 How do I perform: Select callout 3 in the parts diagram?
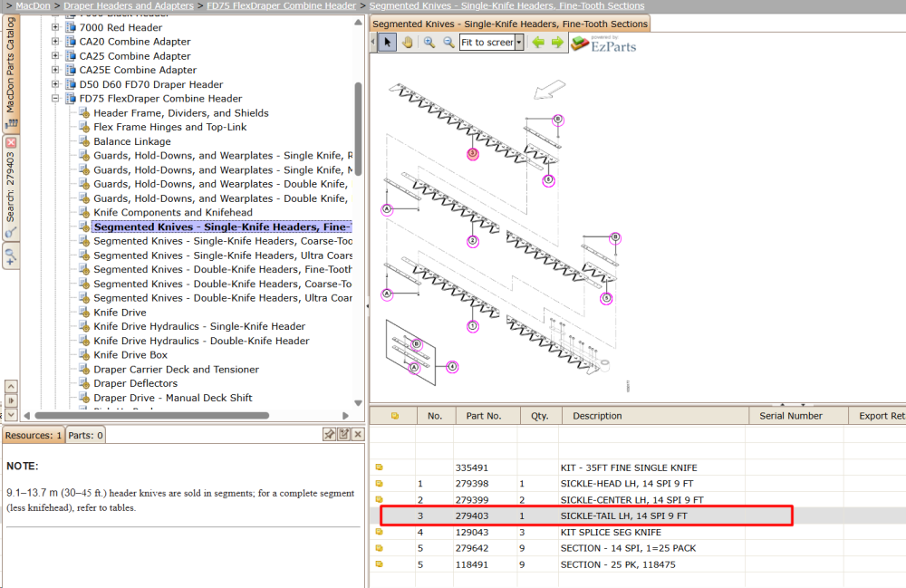click(473, 154)
